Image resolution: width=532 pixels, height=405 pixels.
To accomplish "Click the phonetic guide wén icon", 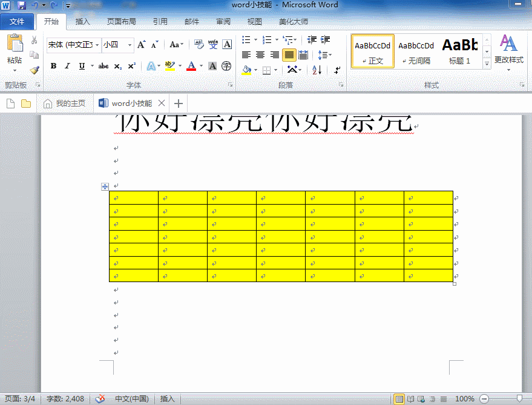I will [213, 44].
